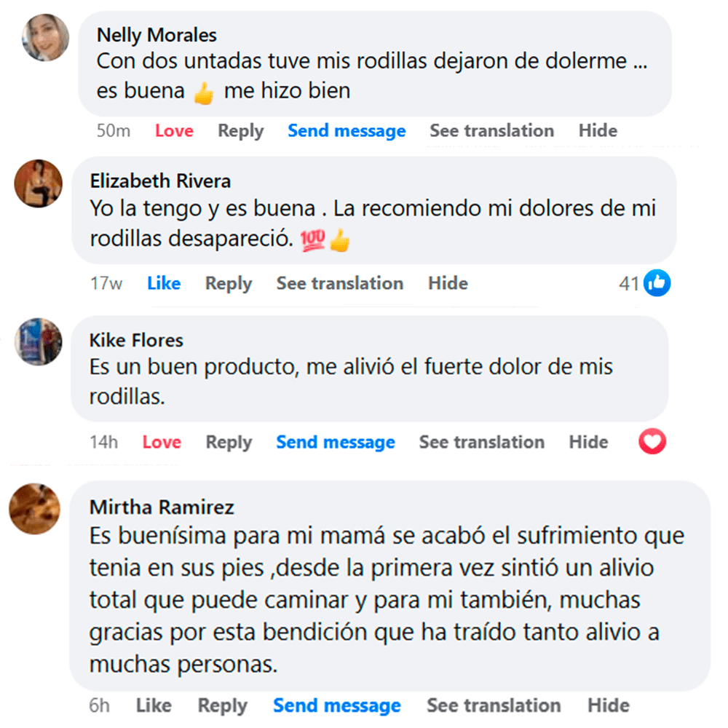Open Elizabeth Rivera's name link
This screenshot has height=728, width=728.
160,180
